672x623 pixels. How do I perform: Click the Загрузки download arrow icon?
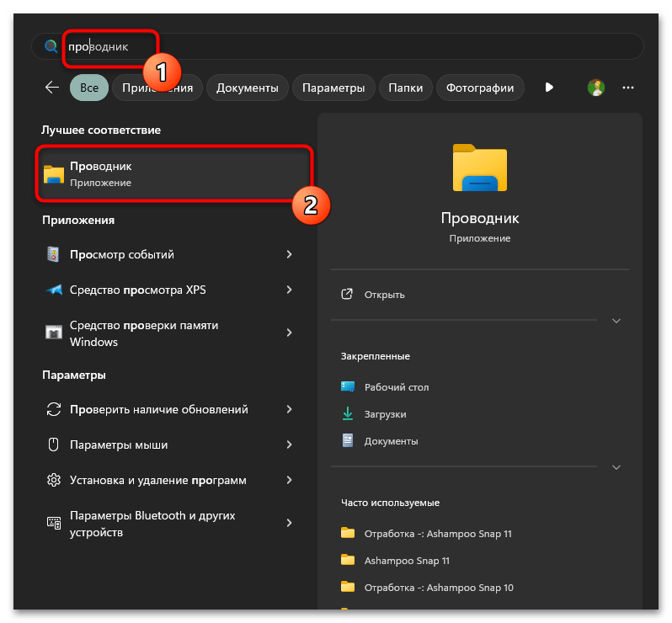point(348,413)
